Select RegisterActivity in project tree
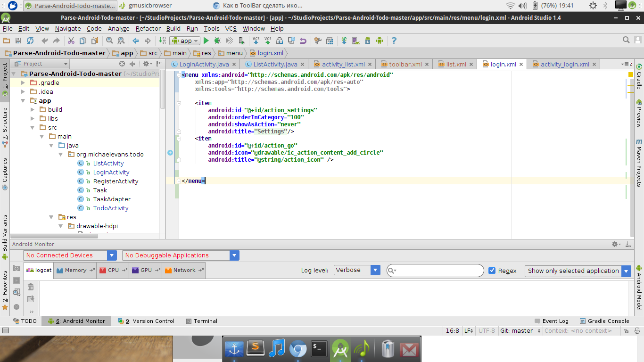This screenshot has height=362, width=644. pyautogui.click(x=116, y=181)
